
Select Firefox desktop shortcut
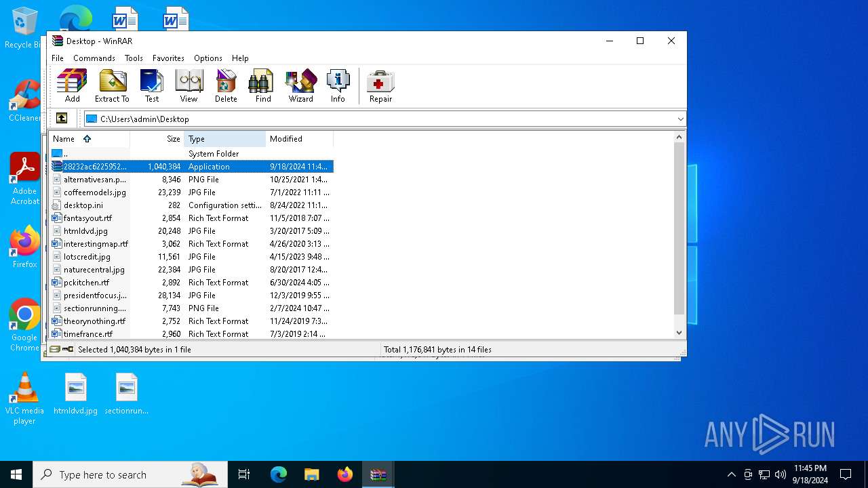25,247
